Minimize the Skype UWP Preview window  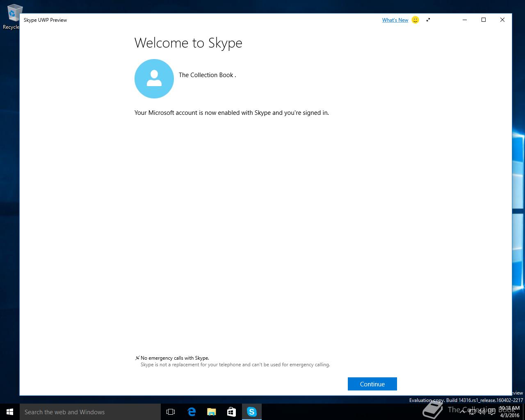pyautogui.click(x=465, y=20)
